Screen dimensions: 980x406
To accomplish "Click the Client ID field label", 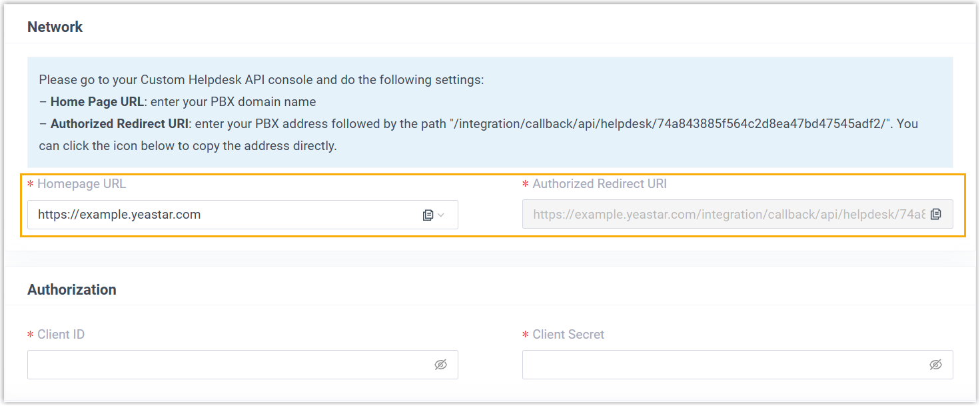I will pyautogui.click(x=61, y=334).
